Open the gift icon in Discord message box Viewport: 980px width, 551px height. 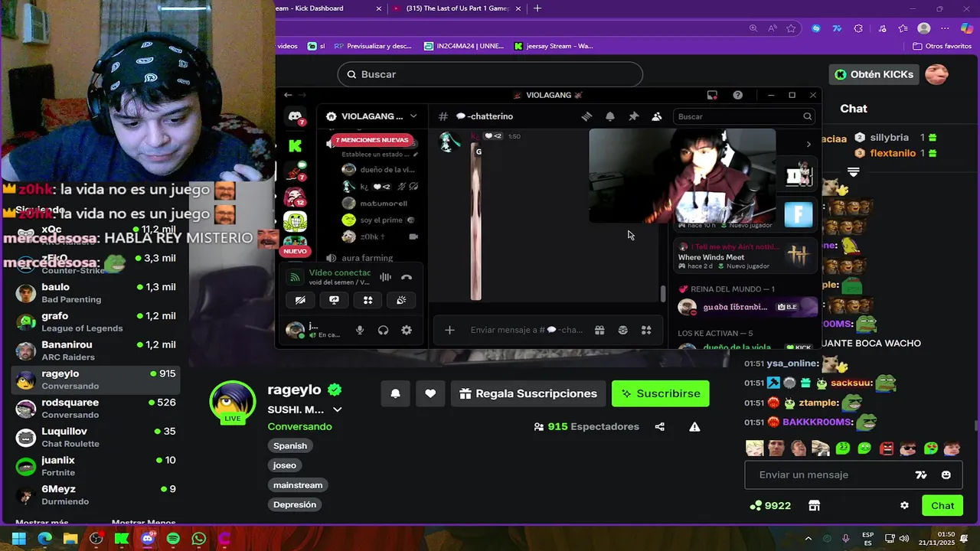599,330
